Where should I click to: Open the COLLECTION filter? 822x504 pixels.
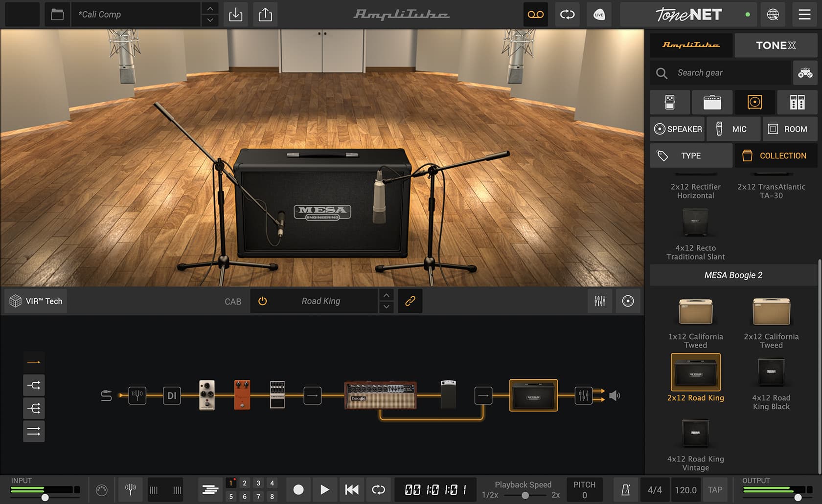(776, 155)
